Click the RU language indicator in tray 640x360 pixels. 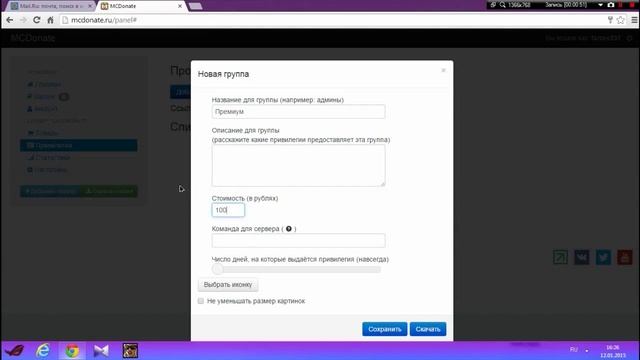pos(573,350)
